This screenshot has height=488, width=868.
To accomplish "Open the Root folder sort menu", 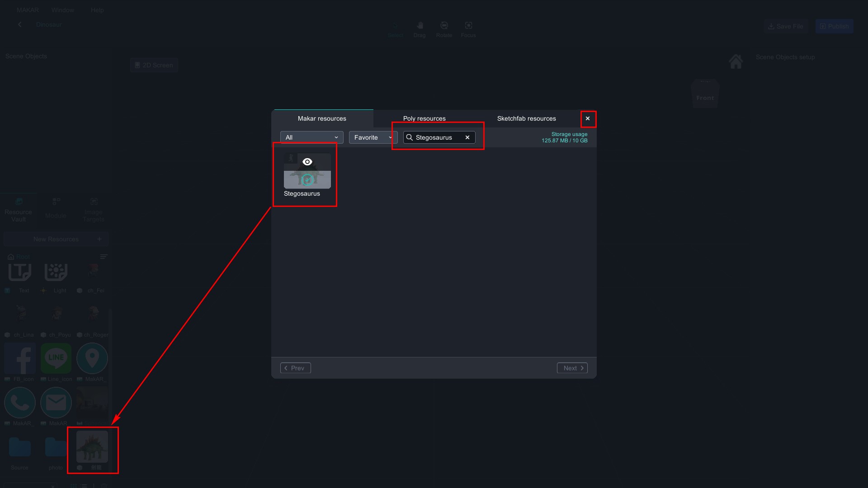I will tap(104, 257).
